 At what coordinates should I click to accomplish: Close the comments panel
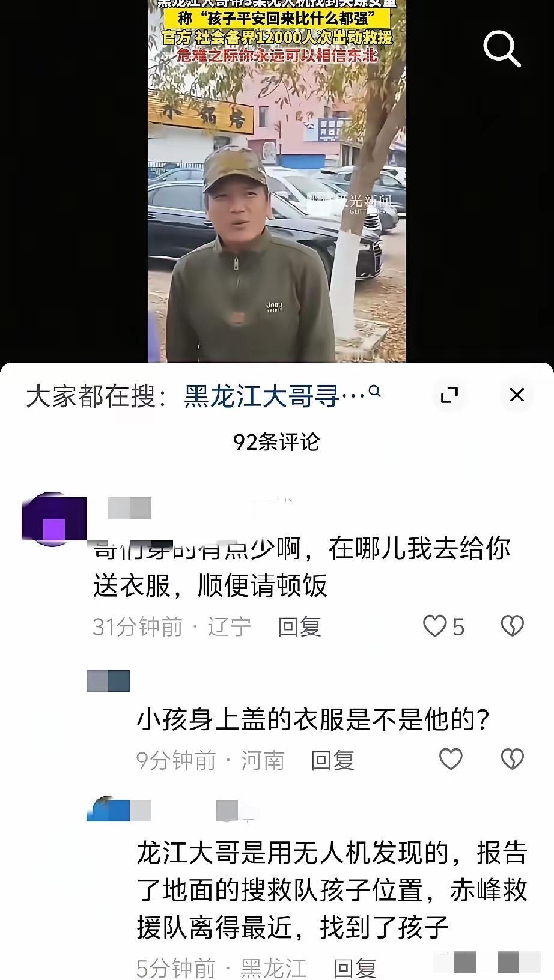517,395
